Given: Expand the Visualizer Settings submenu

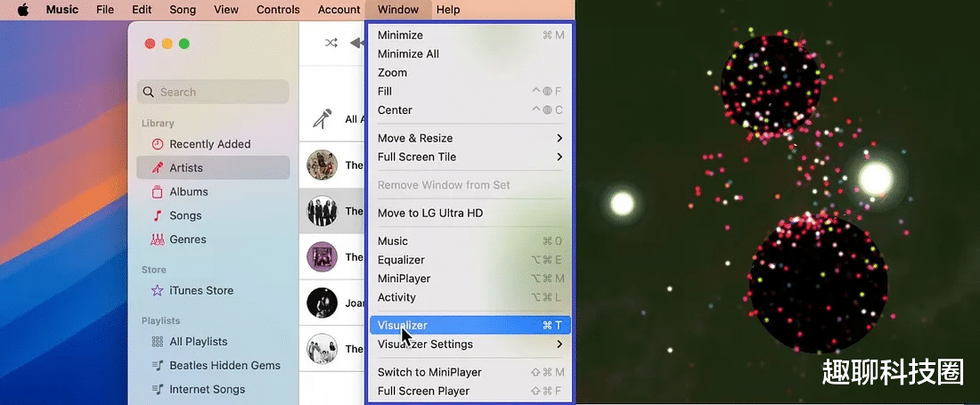Looking at the screenshot, I should [470, 344].
